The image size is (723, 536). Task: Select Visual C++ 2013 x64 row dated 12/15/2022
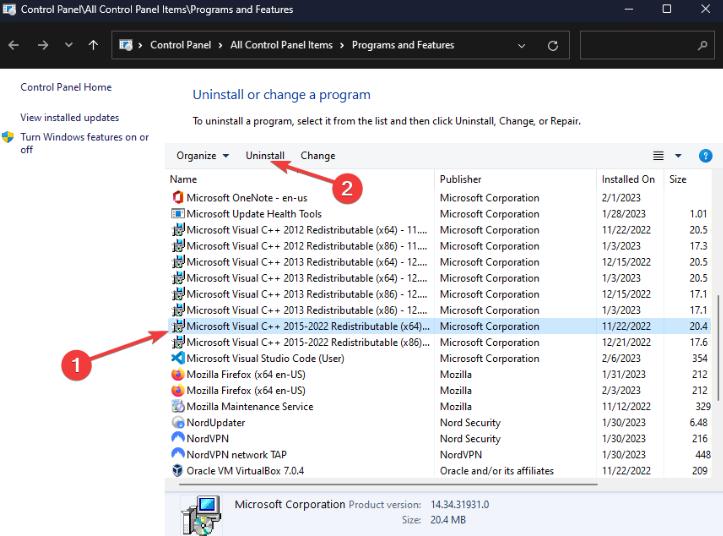pos(439,262)
